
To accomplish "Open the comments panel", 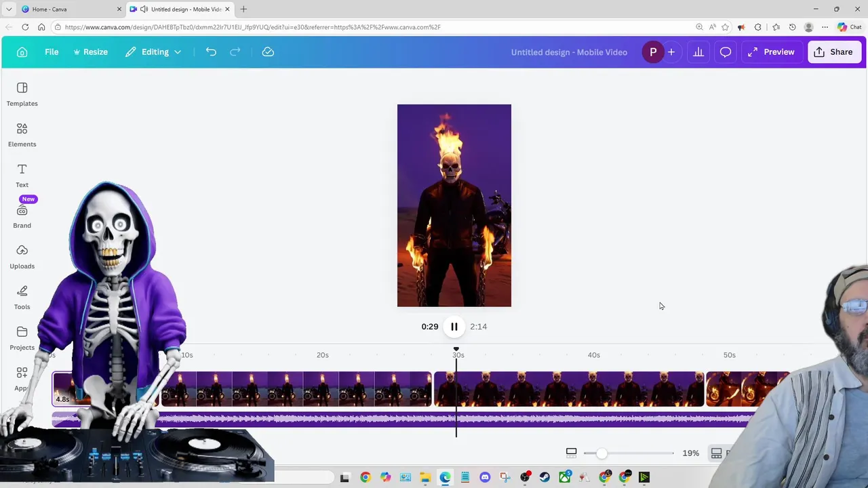I will point(726,52).
